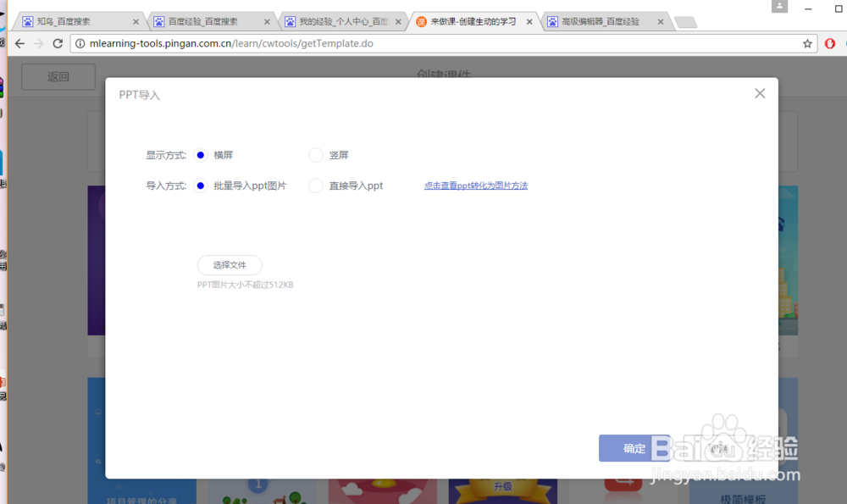Bookmark the page with the star icon
The height and width of the screenshot is (504, 847).
point(807,44)
